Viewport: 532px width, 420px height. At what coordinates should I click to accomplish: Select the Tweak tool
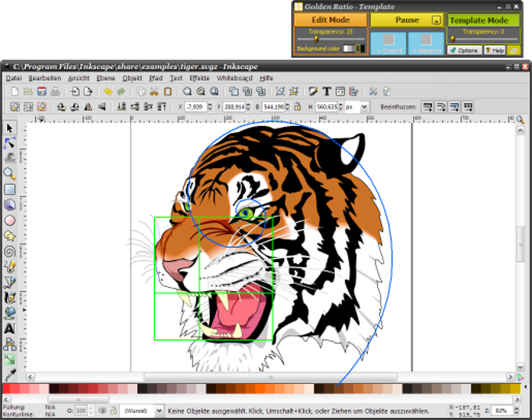pos(10,159)
